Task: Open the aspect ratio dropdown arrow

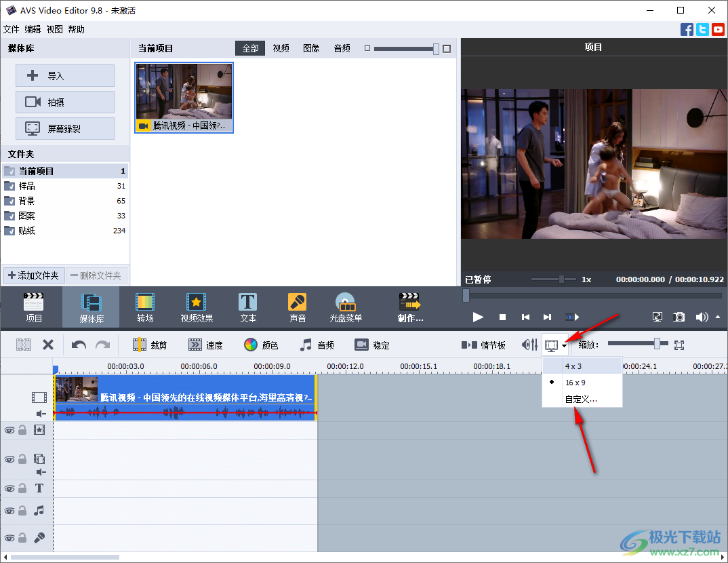Action: pyautogui.click(x=564, y=345)
